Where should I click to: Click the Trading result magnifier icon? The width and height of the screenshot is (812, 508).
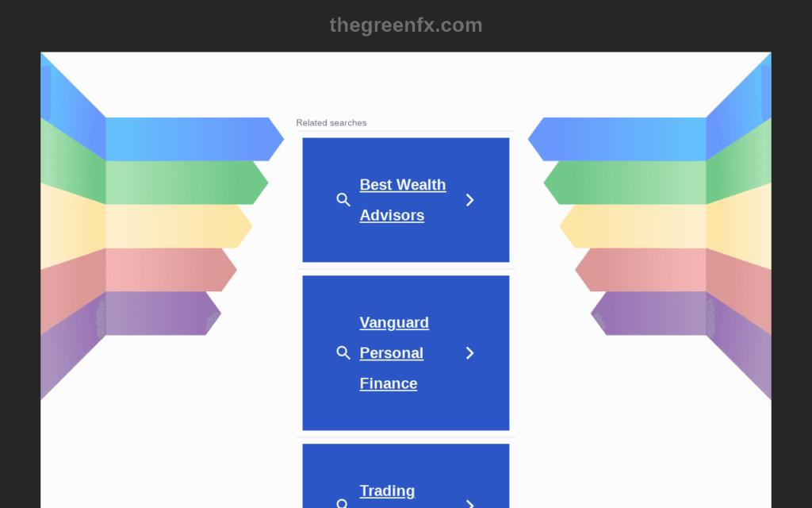click(343, 503)
